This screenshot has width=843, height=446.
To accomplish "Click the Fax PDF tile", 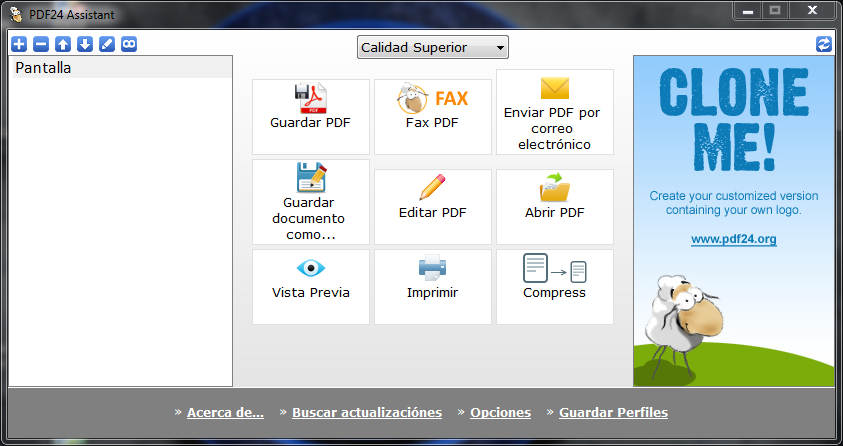I will tap(433, 117).
